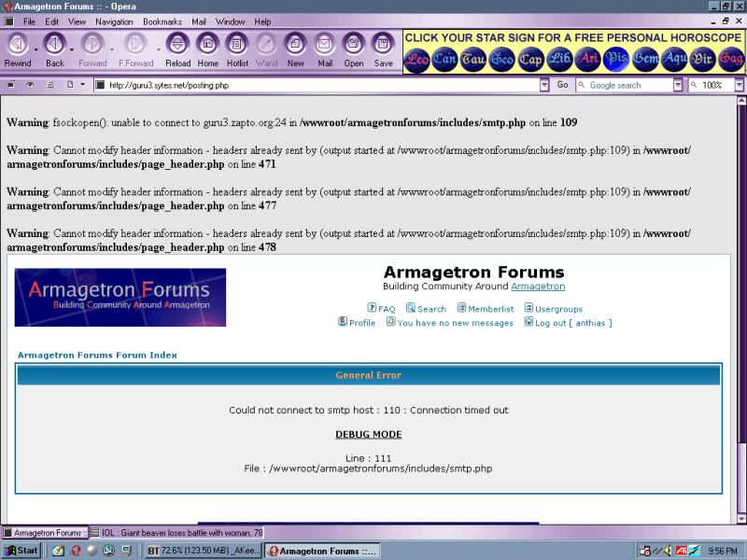747x560 pixels.
Task: Open the forum Search link
Action: click(426, 309)
